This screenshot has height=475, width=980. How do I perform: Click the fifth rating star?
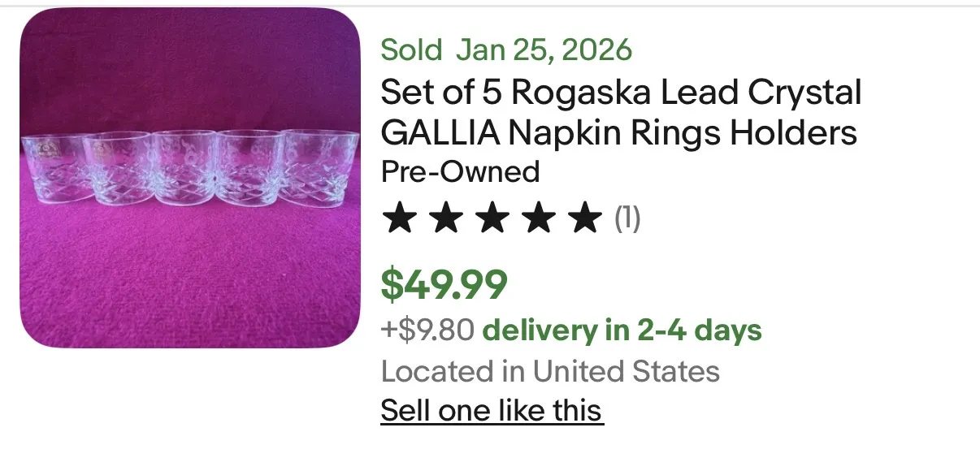583,218
